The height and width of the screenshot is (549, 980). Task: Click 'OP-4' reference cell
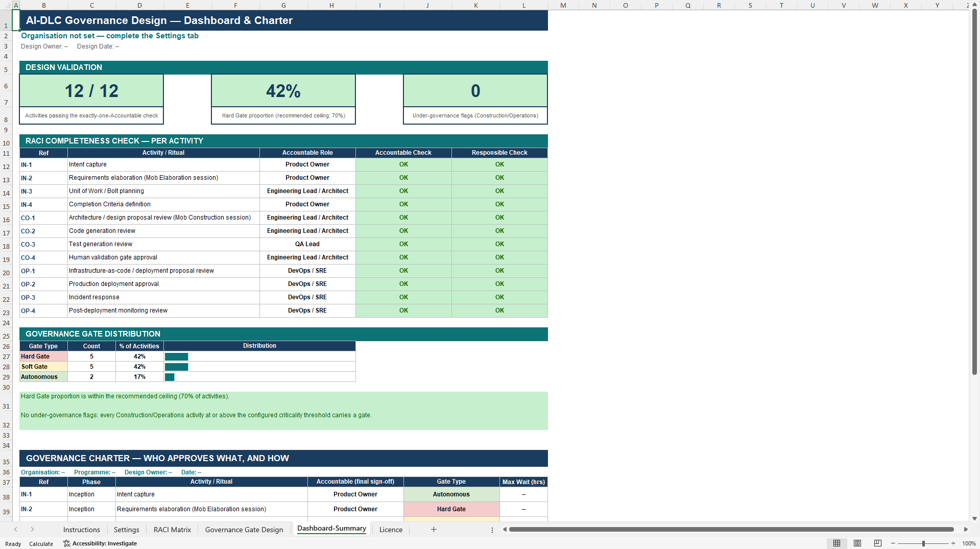click(43, 311)
